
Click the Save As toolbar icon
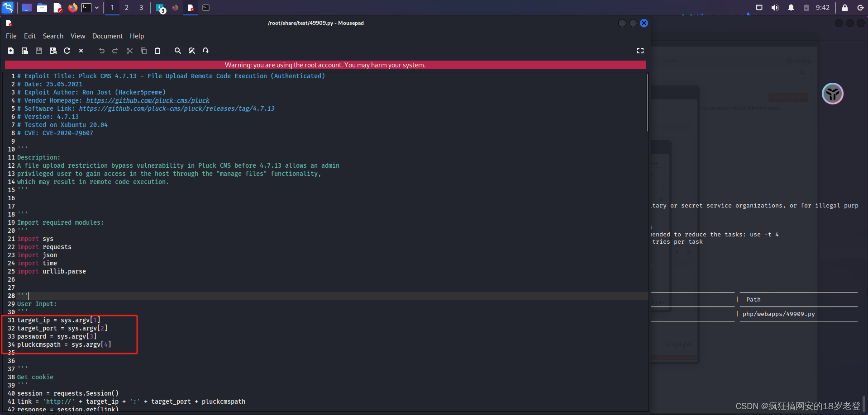pyautogui.click(x=53, y=51)
